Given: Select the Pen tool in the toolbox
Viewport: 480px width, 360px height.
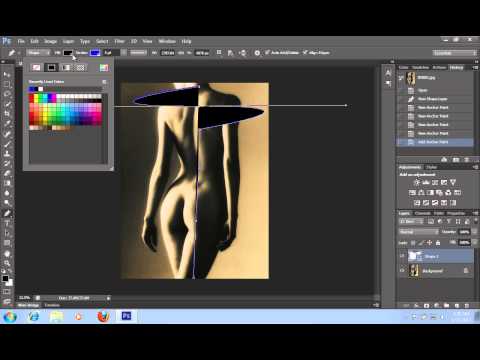Looking at the screenshot, I should (x=7, y=213).
